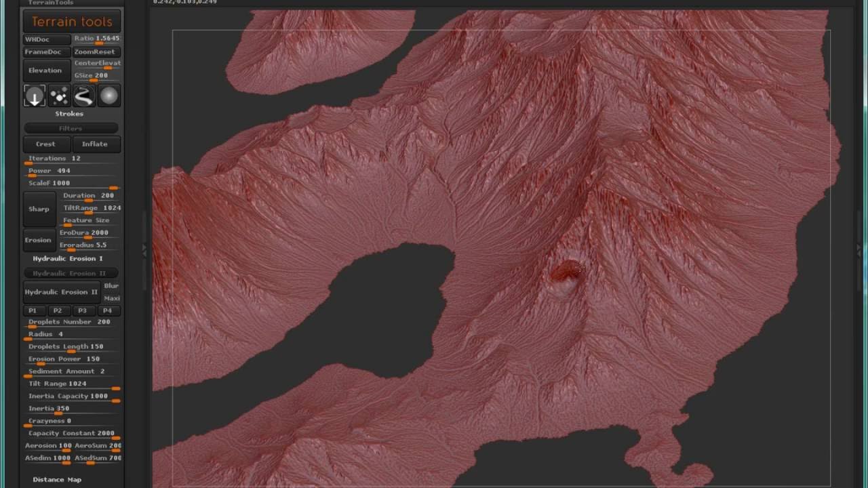Adjust the ASedim slider
The width and height of the screenshot is (868, 488).
tap(47, 459)
